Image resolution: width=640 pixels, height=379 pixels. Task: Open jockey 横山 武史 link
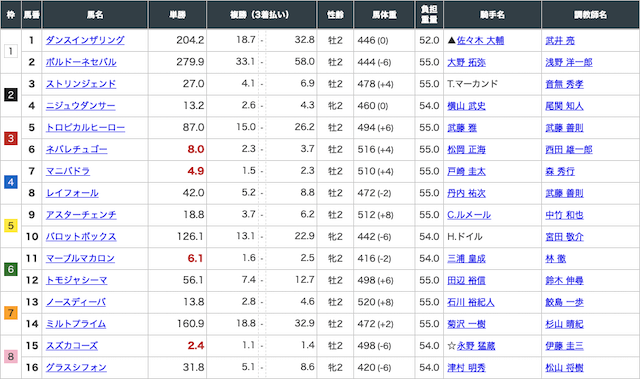467,106
